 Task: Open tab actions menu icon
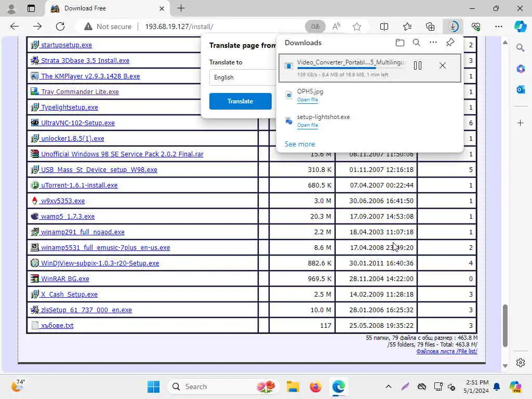[x=31, y=8]
